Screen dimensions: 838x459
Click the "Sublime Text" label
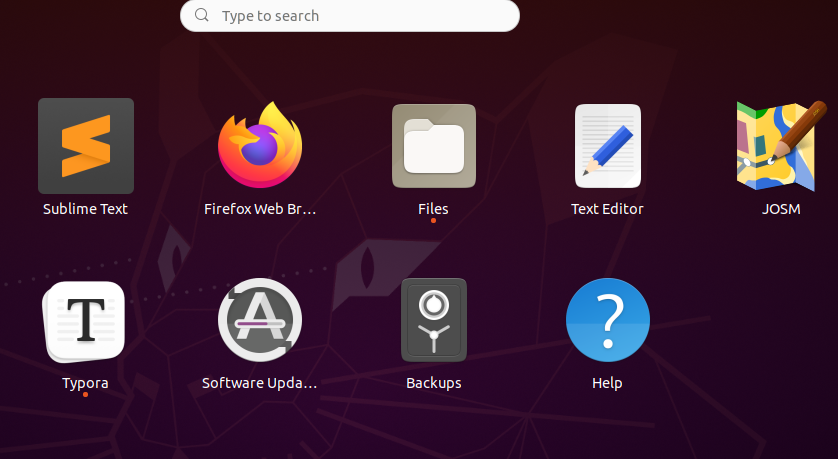(x=86, y=209)
